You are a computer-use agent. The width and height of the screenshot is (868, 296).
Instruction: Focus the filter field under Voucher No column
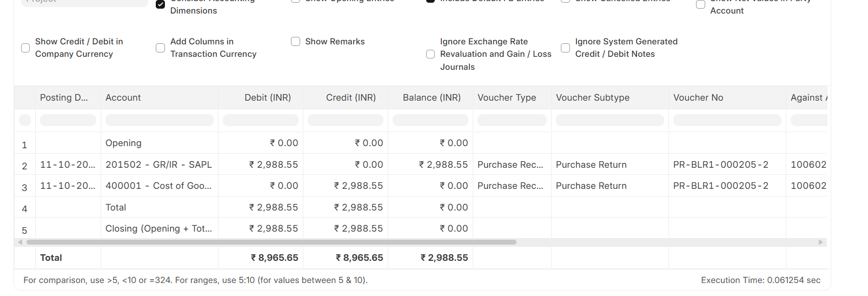click(727, 120)
